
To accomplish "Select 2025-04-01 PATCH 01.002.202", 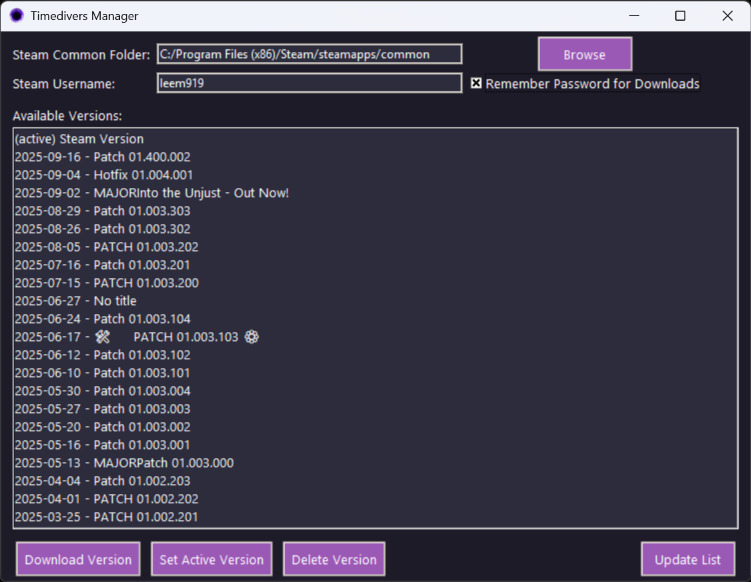I will point(375,499).
